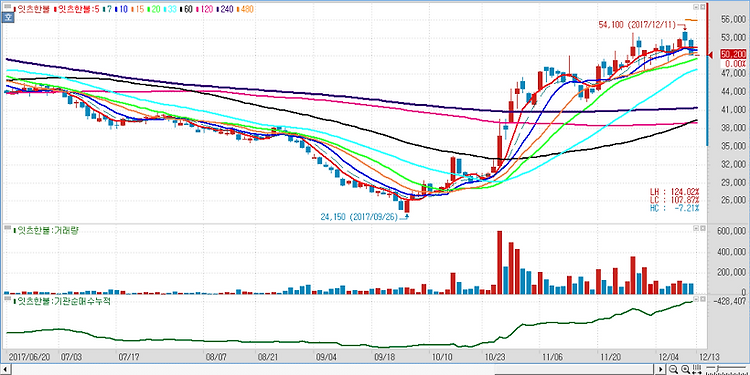Click the '2017/06/20' date axis label

pos(28,357)
